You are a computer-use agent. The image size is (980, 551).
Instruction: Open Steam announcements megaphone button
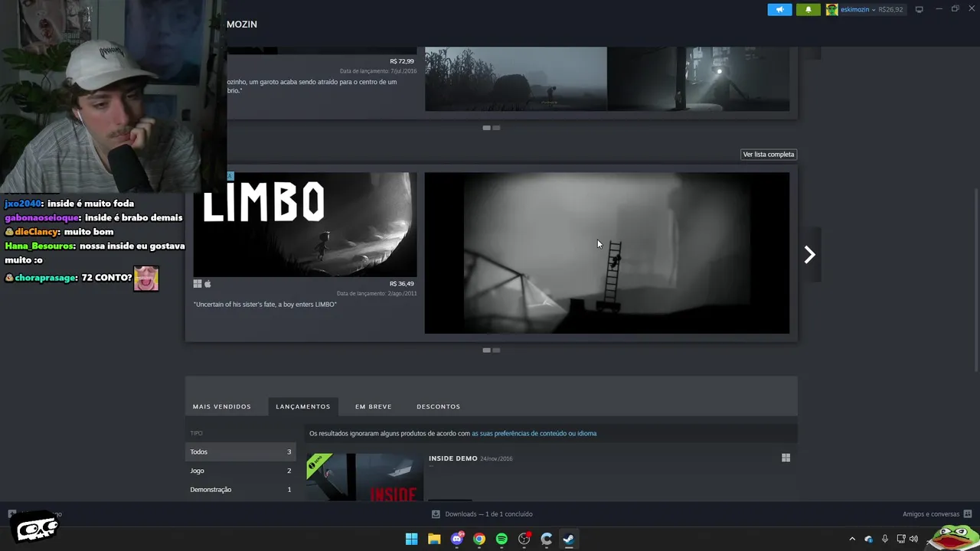[779, 10]
